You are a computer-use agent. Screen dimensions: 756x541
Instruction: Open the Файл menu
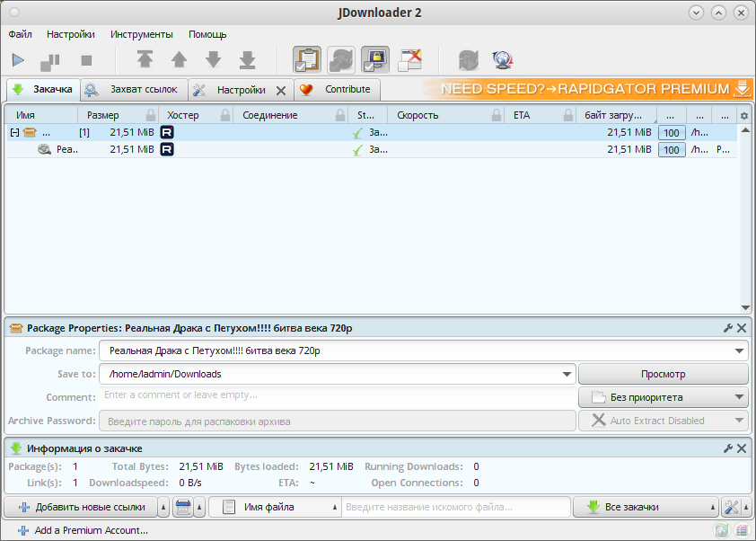click(x=21, y=34)
